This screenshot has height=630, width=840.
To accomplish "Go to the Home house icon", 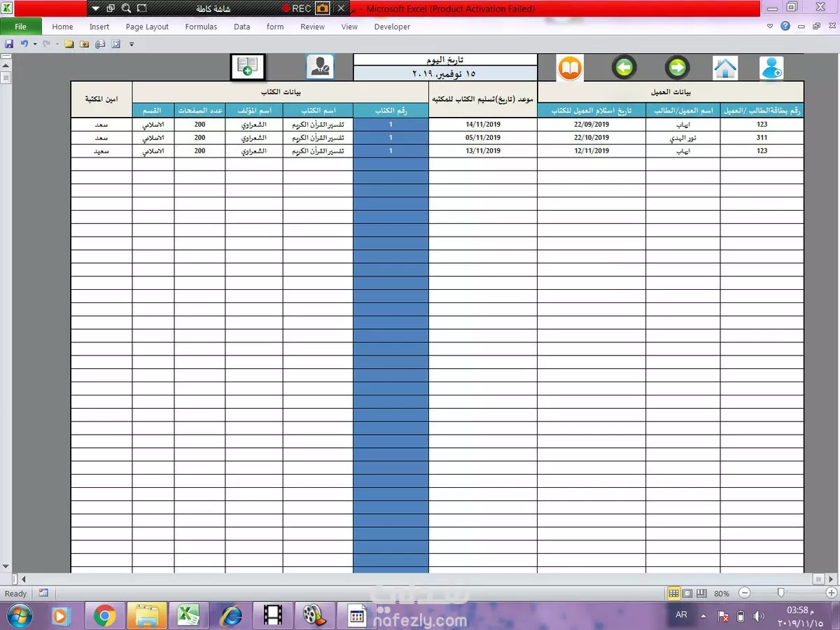I will pyautogui.click(x=725, y=68).
